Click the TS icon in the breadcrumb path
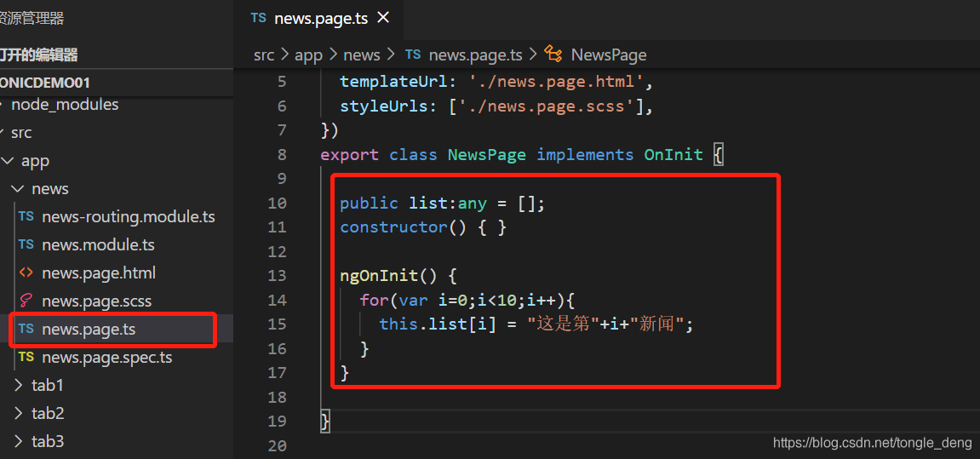The image size is (980, 459). point(413,55)
